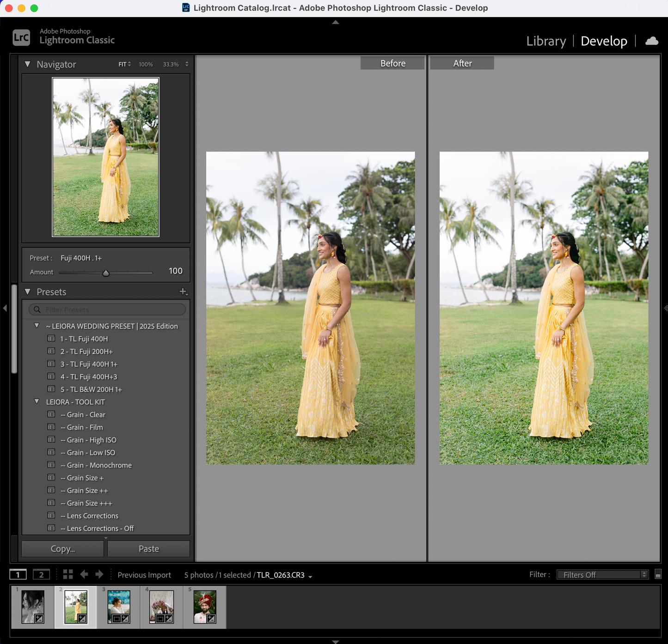Click the Lightroom Classic LrC logo
Screen dimensions: 668x644
tap(21, 37)
